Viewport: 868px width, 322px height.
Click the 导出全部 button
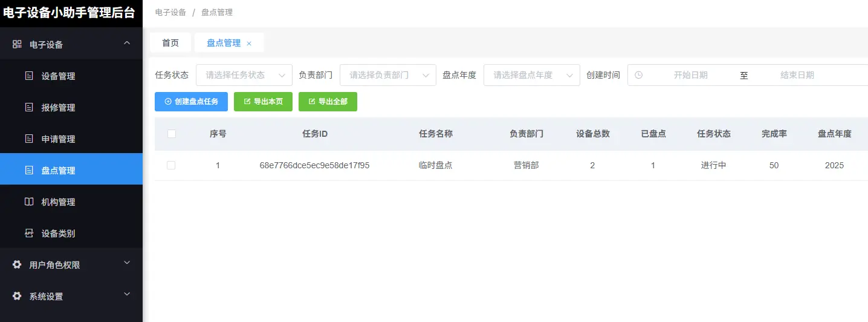328,102
